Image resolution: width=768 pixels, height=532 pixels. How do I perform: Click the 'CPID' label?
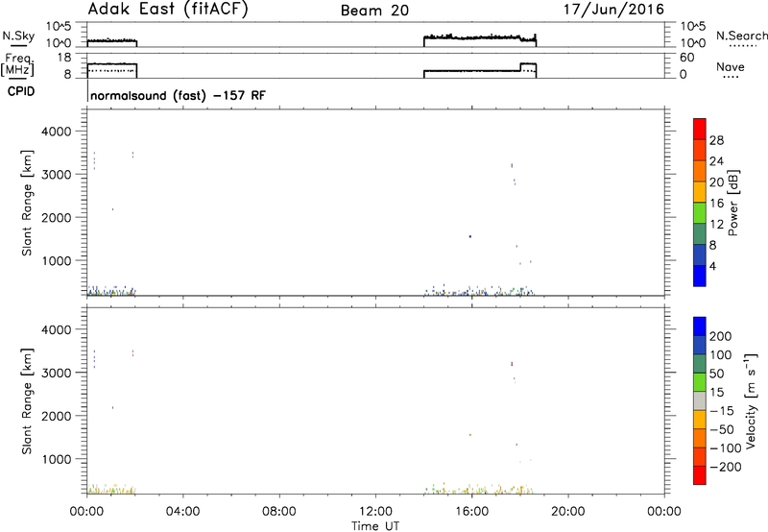pyautogui.click(x=21, y=91)
